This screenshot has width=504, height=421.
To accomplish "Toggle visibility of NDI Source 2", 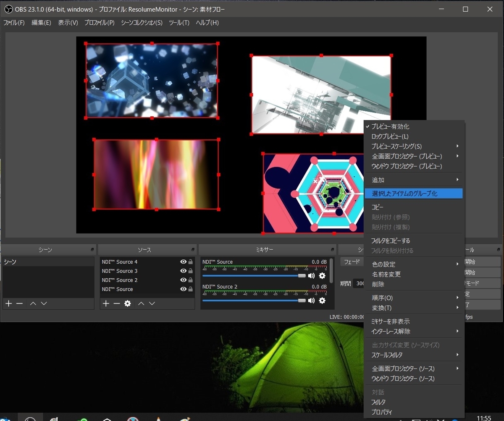I will click(183, 280).
